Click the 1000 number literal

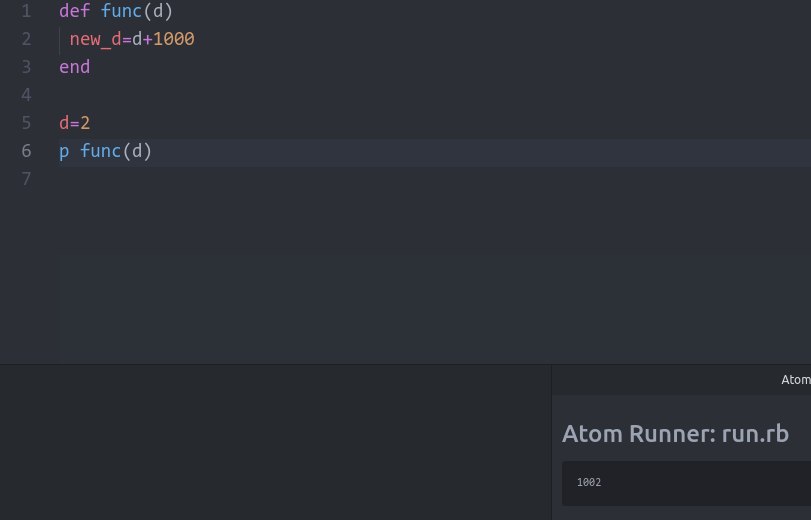pyautogui.click(x=174, y=39)
